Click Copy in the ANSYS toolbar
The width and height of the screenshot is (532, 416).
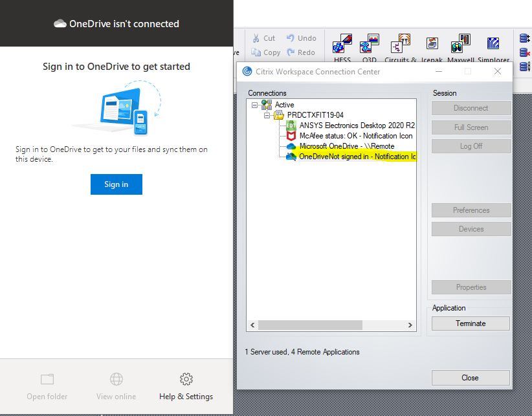pos(265,52)
